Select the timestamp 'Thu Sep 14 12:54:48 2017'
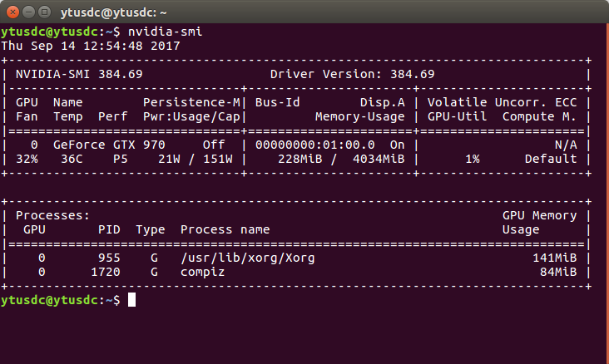This screenshot has width=609, height=364. [x=91, y=46]
